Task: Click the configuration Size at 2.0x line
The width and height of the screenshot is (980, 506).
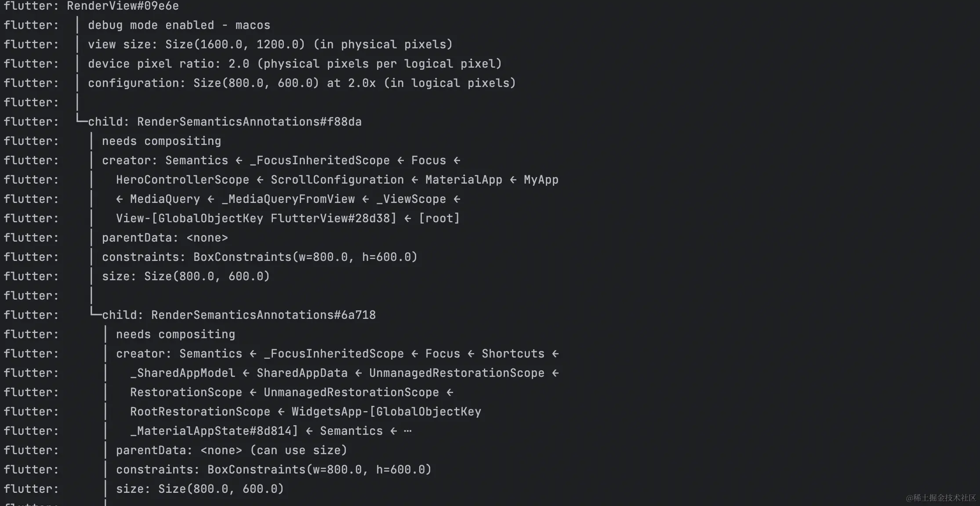Action: (x=301, y=83)
